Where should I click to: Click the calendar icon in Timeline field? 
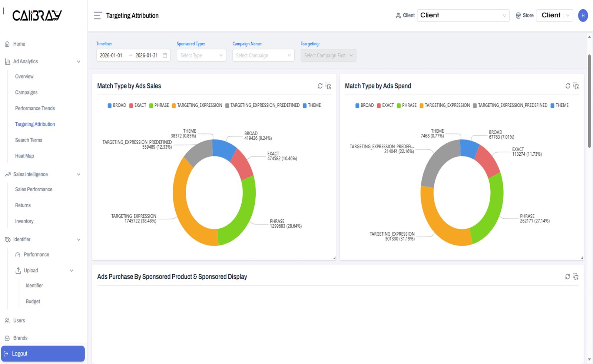pos(165,56)
